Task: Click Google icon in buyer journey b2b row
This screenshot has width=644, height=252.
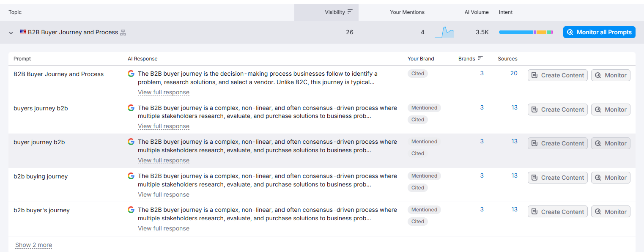Action: pos(131,142)
